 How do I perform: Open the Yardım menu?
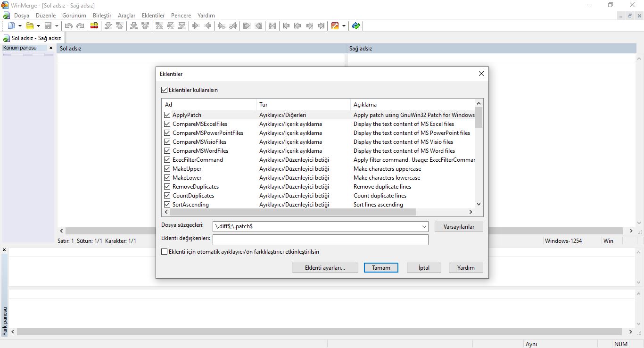click(x=206, y=16)
